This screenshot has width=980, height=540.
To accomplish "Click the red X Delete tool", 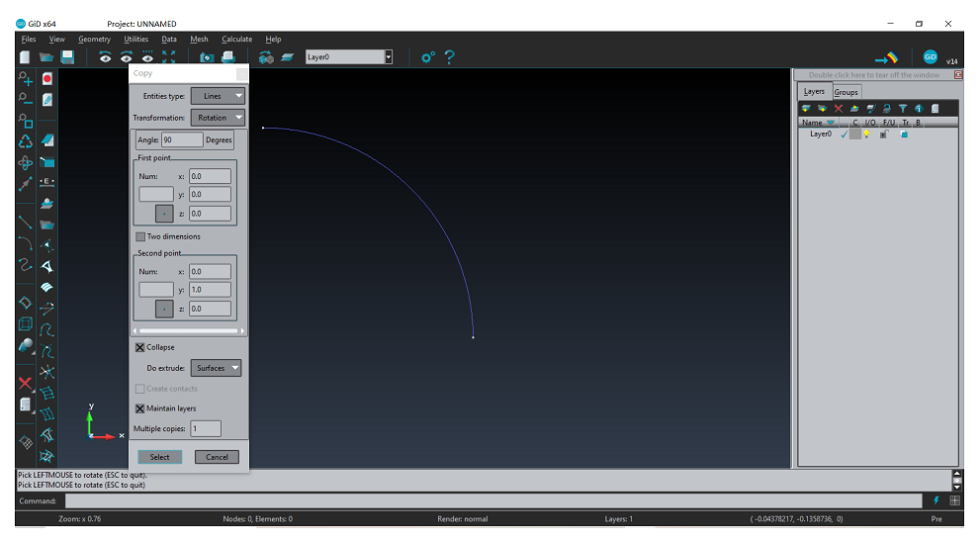I will 25,383.
